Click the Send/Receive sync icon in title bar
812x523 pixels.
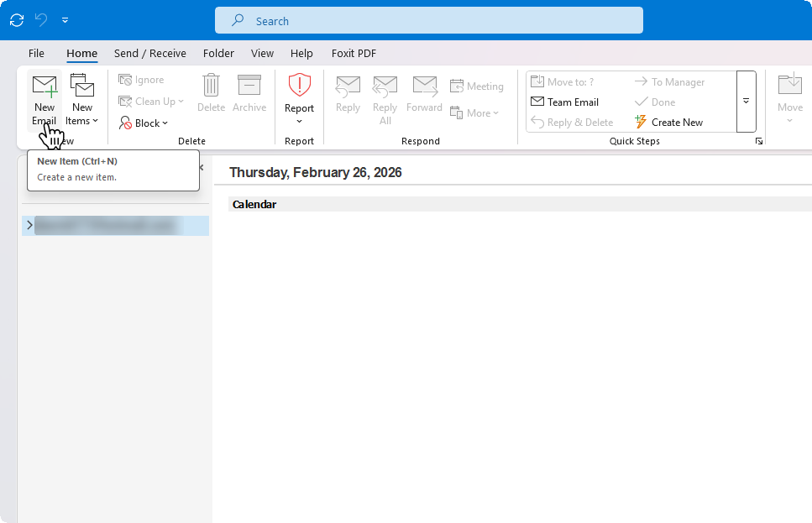point(17,20)
